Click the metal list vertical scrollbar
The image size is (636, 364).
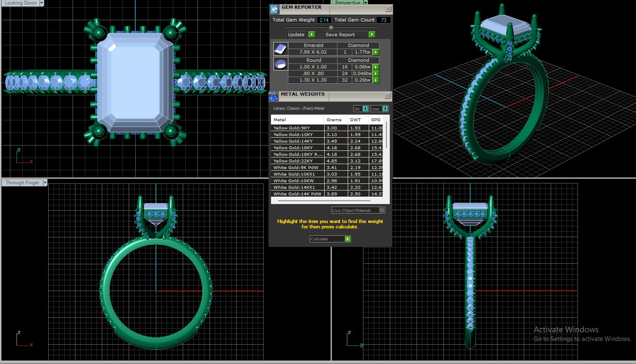(386, 136)
